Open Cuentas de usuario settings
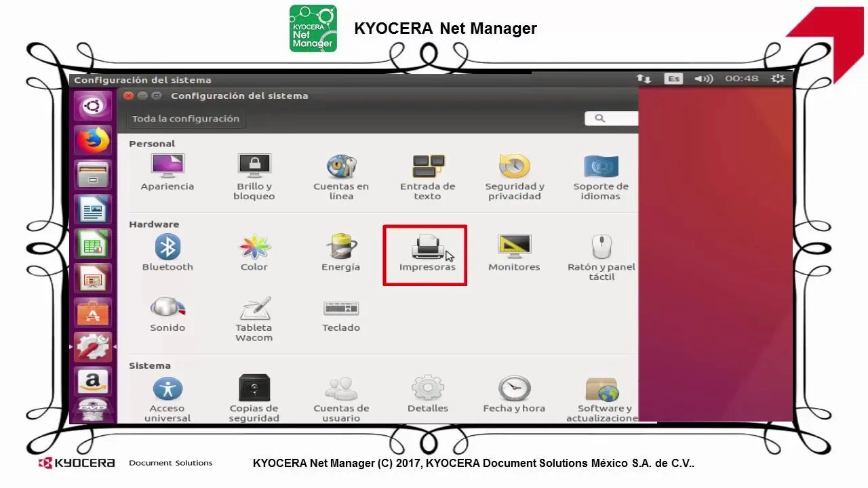 point(341,399)
